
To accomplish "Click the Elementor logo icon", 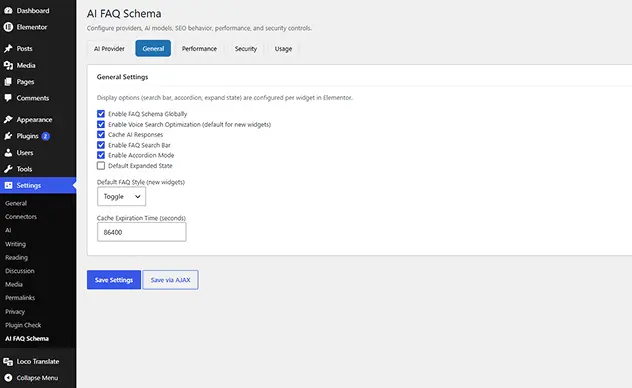I will pos(8,27).
